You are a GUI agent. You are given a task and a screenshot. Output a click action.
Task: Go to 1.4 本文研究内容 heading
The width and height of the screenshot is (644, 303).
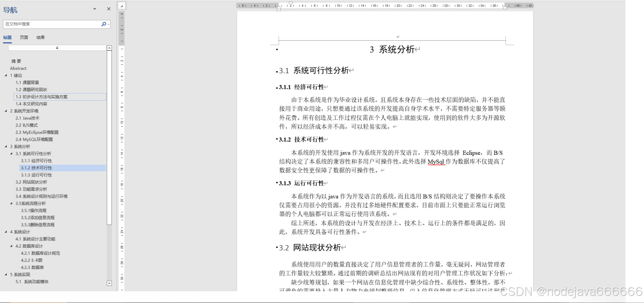click(31, 104)
